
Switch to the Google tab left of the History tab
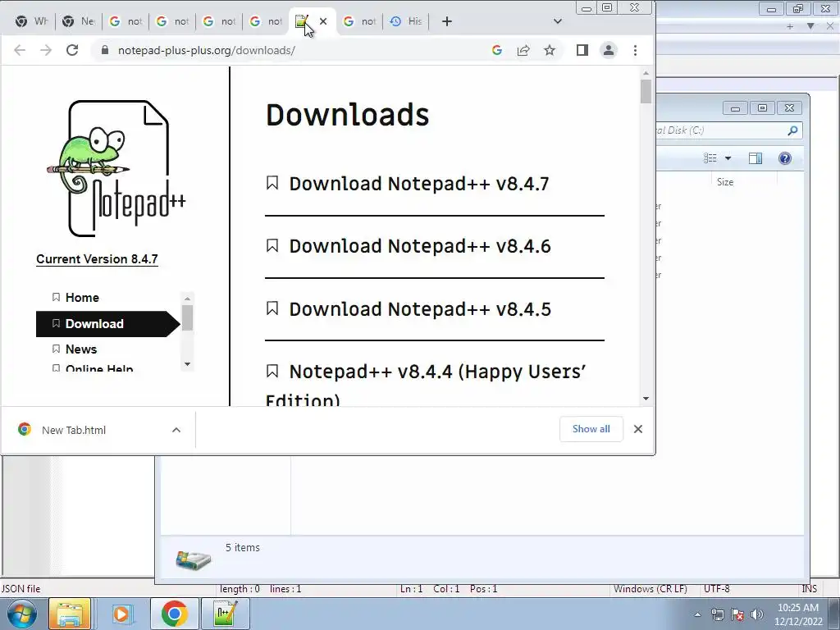359,21
